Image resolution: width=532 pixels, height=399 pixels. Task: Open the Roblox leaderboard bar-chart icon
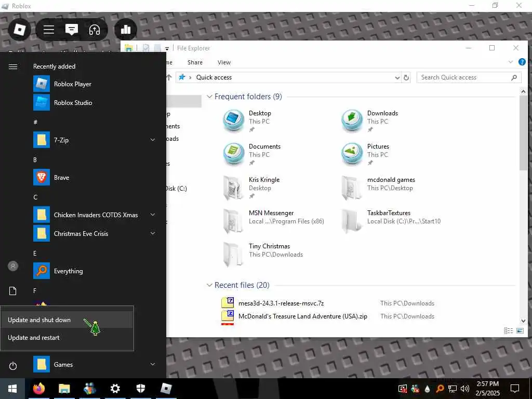coord(126,30)
